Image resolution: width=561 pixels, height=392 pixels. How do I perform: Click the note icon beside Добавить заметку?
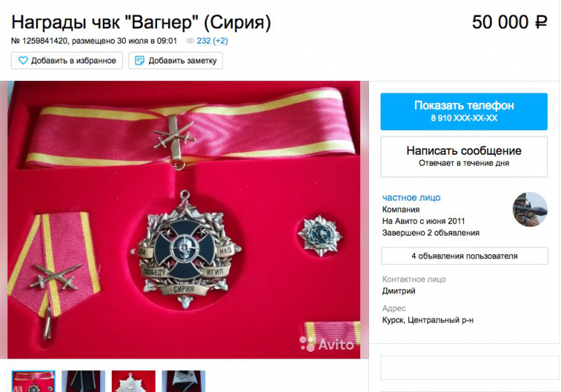tap(140, 61)
